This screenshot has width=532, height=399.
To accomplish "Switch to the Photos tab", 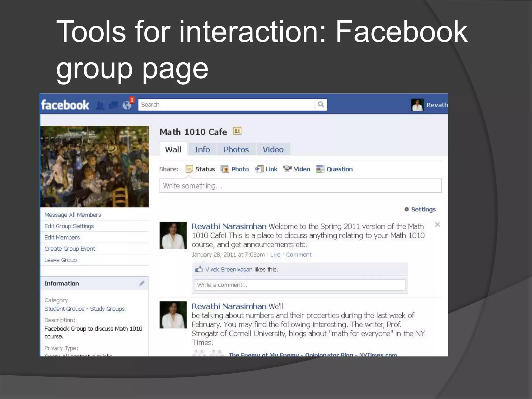I will 236,149.
